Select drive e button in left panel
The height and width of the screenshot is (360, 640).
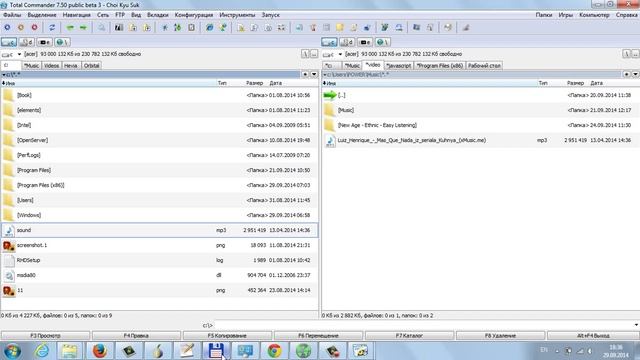[x=44, y=42]
